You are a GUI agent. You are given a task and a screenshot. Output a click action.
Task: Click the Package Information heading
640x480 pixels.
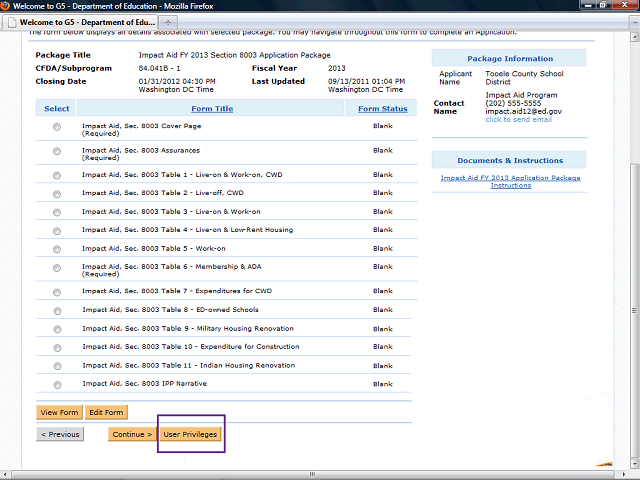coord(510,58)
